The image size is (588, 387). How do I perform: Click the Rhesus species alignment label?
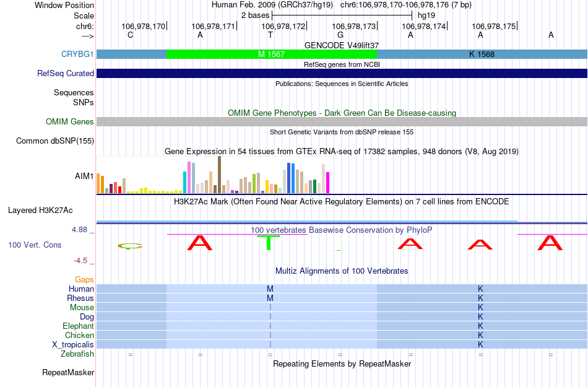tap(80, 298)
